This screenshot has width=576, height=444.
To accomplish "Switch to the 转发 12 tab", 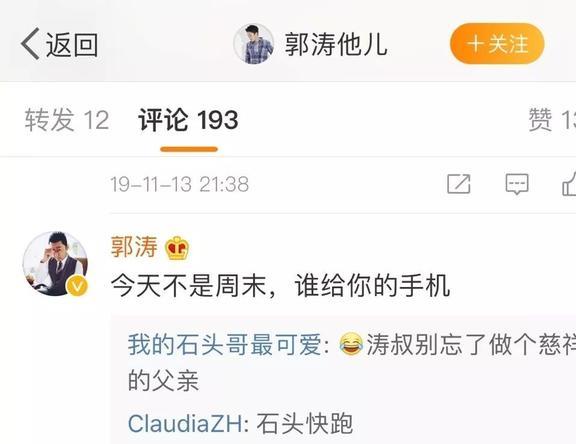I will coord(67,120).
